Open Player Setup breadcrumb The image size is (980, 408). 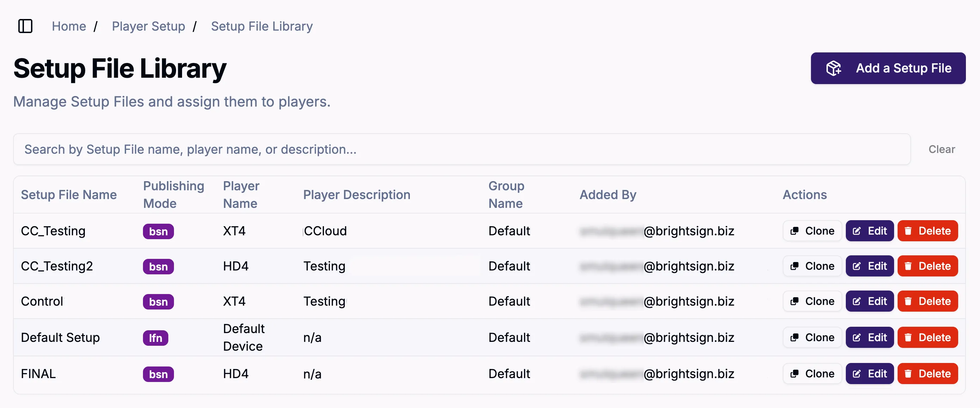pyautogui.click(x=148, y=26)
